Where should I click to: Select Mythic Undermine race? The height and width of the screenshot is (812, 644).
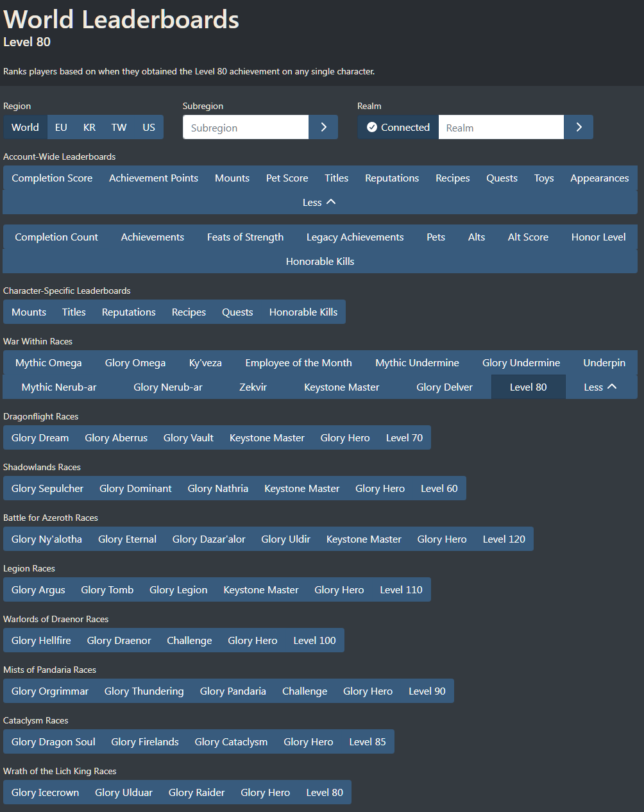(x=417, y=362)
